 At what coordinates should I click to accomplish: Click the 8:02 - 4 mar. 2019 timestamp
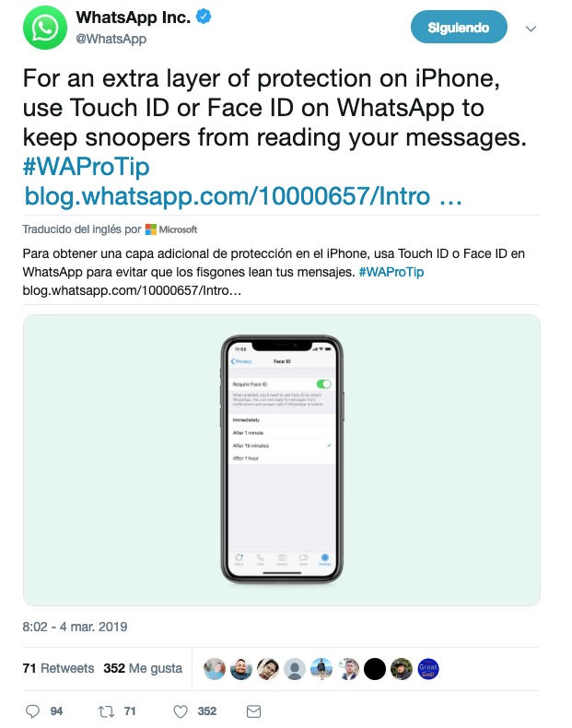point(75,627)
